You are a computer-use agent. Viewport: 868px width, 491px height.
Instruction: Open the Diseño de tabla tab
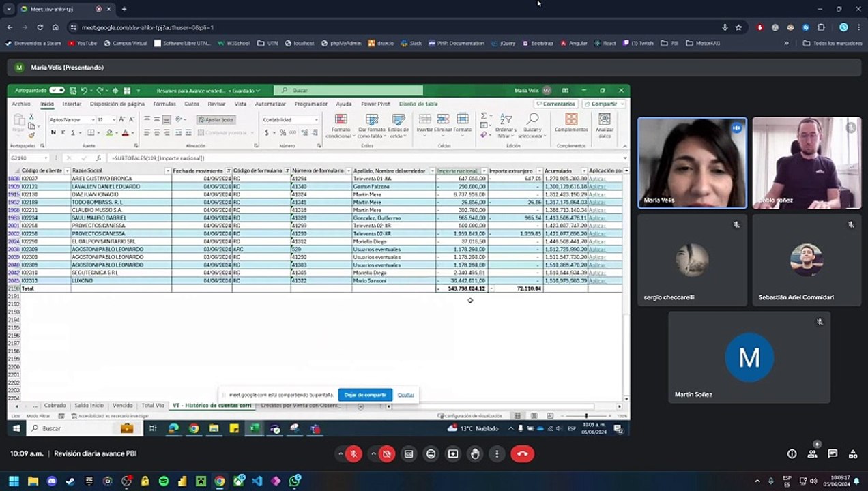[x=418, y=104]
